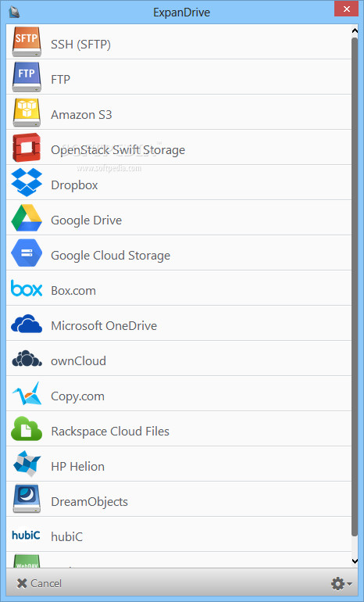The width and height of the screenshot is (364, 602).
Task: Click the Amazon S3 yellow drive icon
Action: pos(27,112)
